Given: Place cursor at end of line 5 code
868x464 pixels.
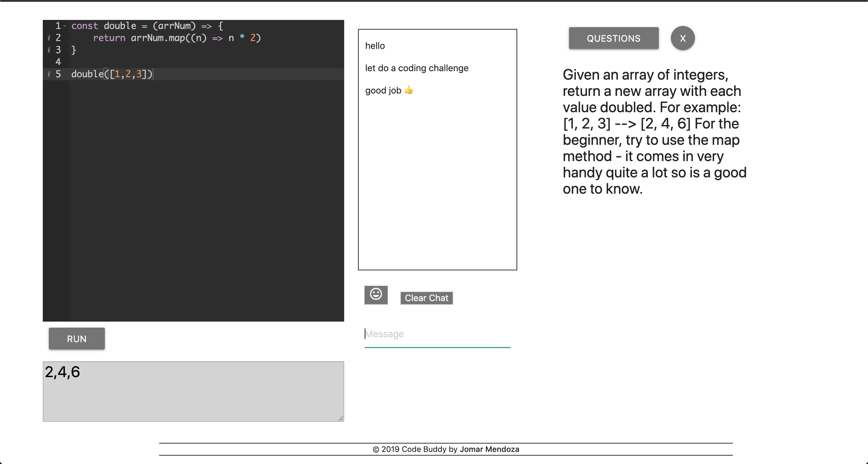Looking at the screenshot, I should click(153, 74).
